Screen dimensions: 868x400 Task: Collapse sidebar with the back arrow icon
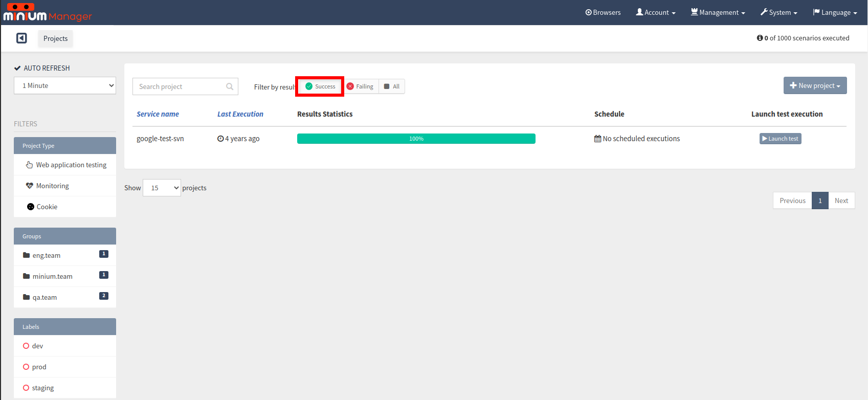[x=21, y=38]
